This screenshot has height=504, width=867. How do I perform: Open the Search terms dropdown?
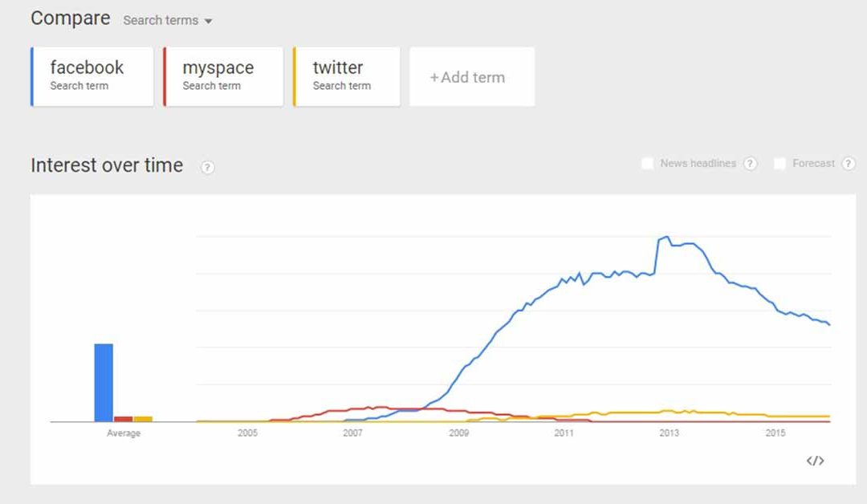coord(168,20)
